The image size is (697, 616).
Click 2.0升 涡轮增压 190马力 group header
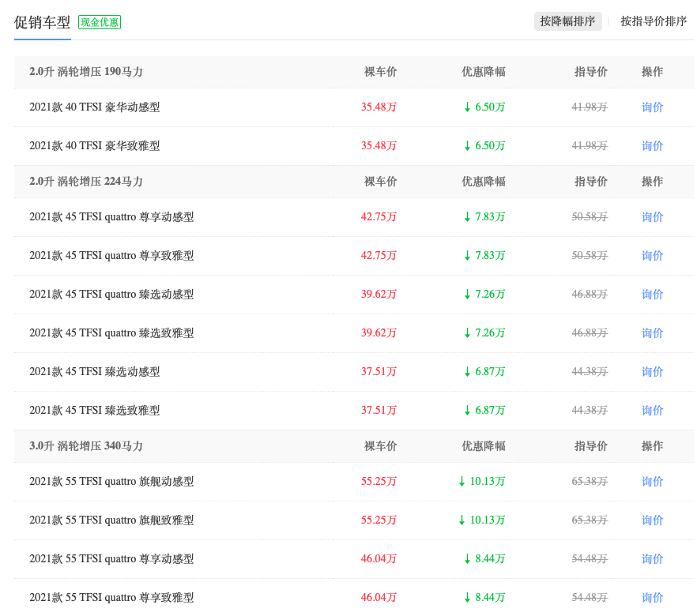(86, 72)
